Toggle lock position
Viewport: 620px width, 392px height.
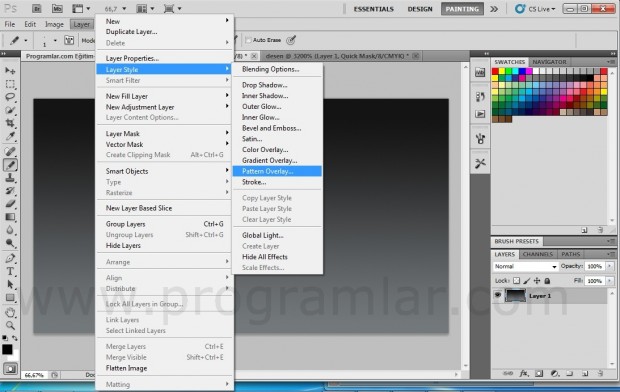(537, 280)
